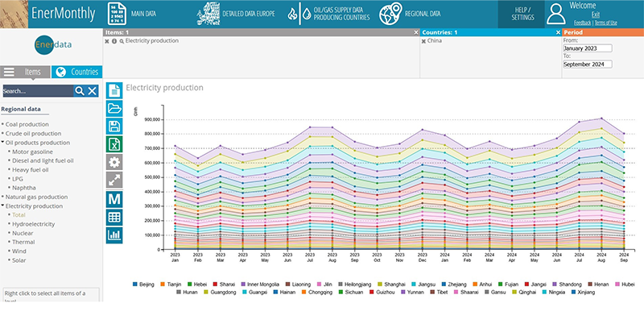Viewport: 644px width, 320px height.
Task: Click the new document icon in chart toolbar
Action: pyautogui.click(x=114, y=90)
